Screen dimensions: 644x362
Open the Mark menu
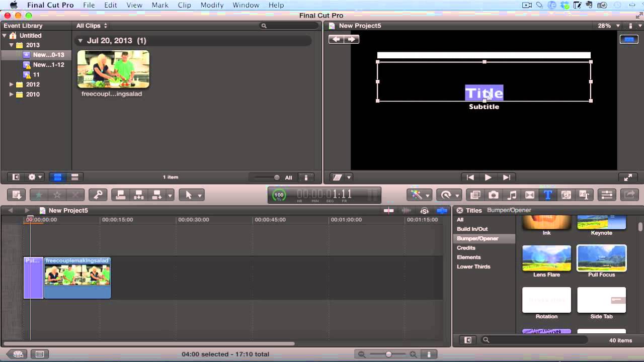click(x=160, y=5)
